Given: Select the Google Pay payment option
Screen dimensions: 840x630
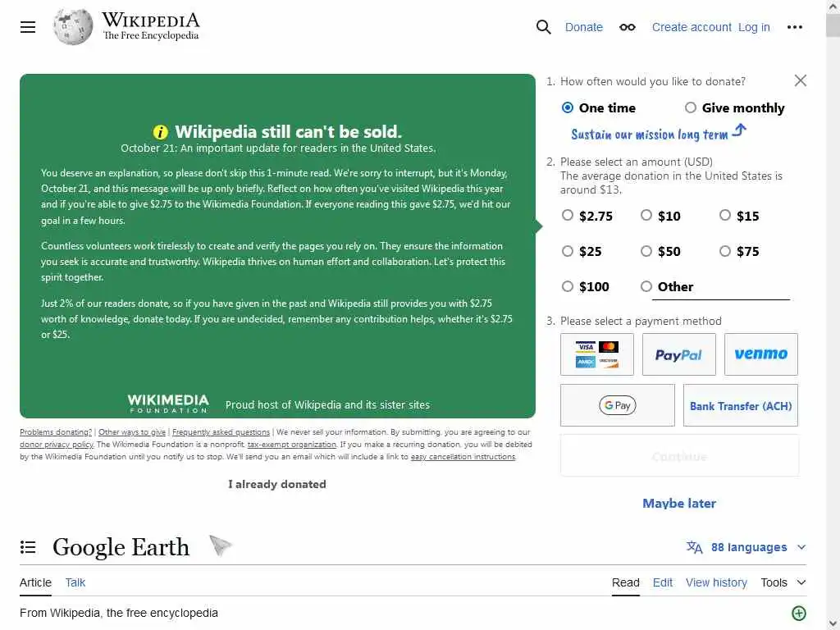Looking at the screenshot, I should coord(617,405).
